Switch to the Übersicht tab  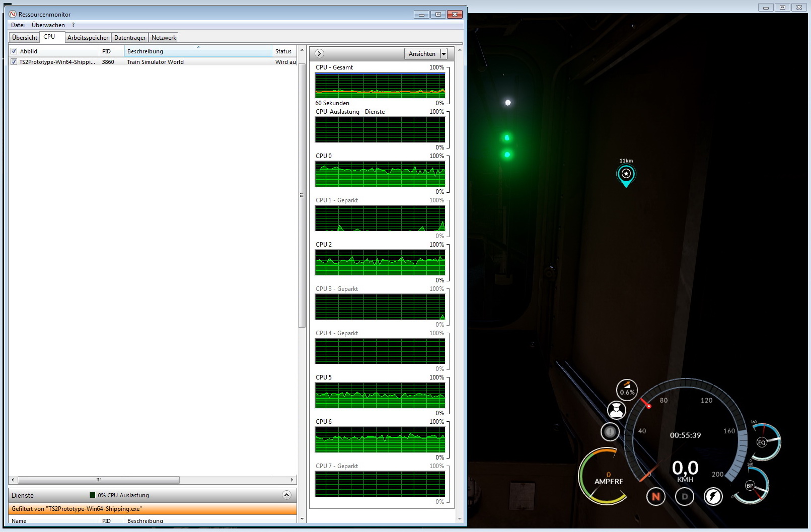[x=25, y=38]
